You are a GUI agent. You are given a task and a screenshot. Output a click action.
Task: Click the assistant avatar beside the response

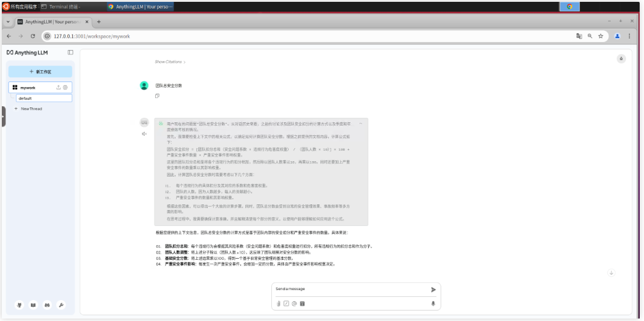[144, 122]
